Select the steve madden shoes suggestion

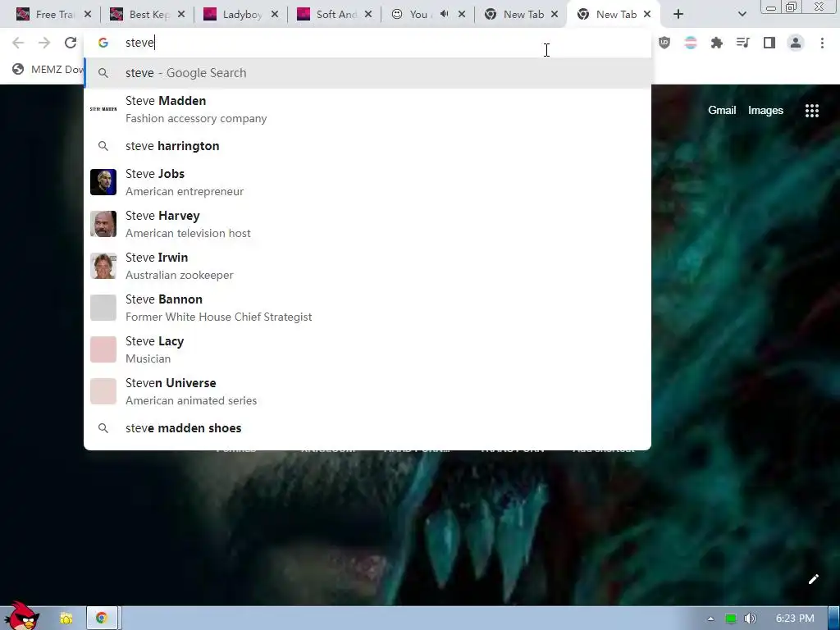coord(367,428)
